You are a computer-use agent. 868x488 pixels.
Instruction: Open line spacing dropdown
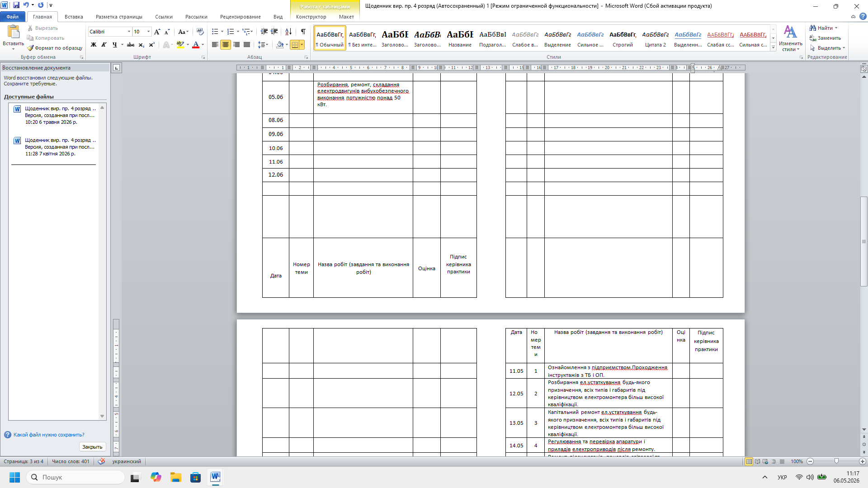263,45
